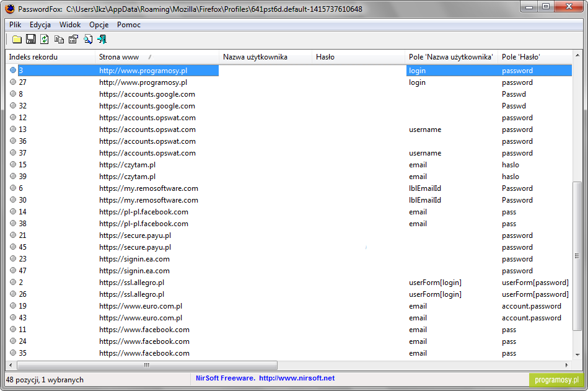The image size is (588, 391).
Task: Open the http://www.nirsoft.net link
Action: coord(297,378)
